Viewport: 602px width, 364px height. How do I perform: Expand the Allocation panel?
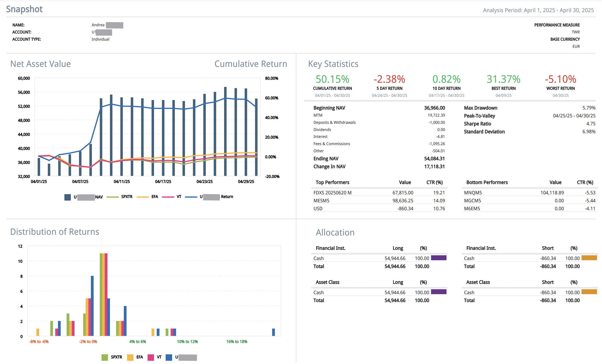pos(335,232)
